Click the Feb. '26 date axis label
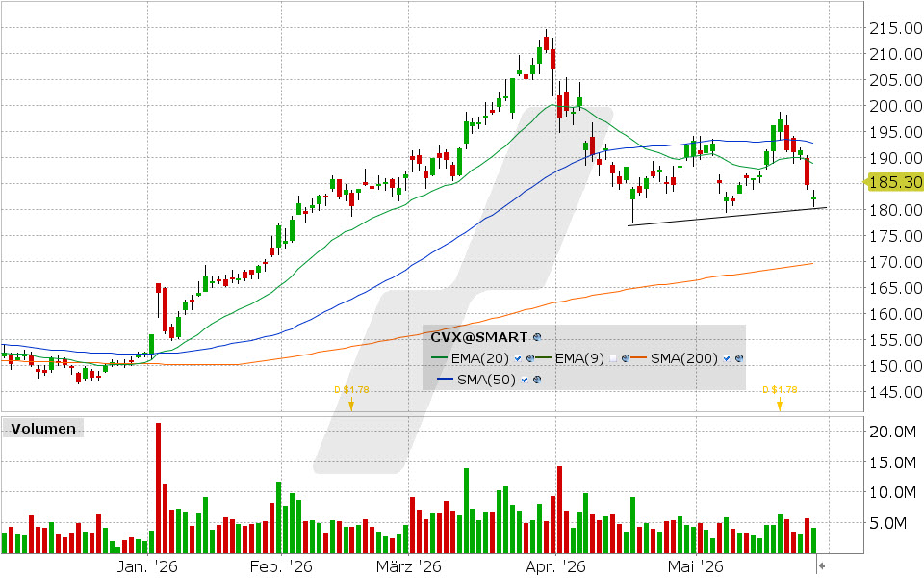 point(281,567)
